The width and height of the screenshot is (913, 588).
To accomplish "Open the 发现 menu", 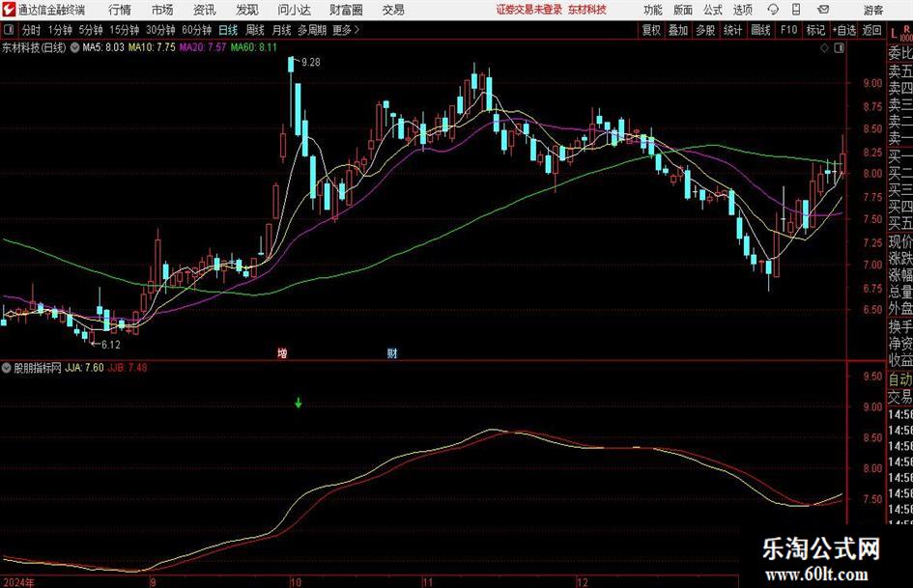I will (x=247, y=10).
